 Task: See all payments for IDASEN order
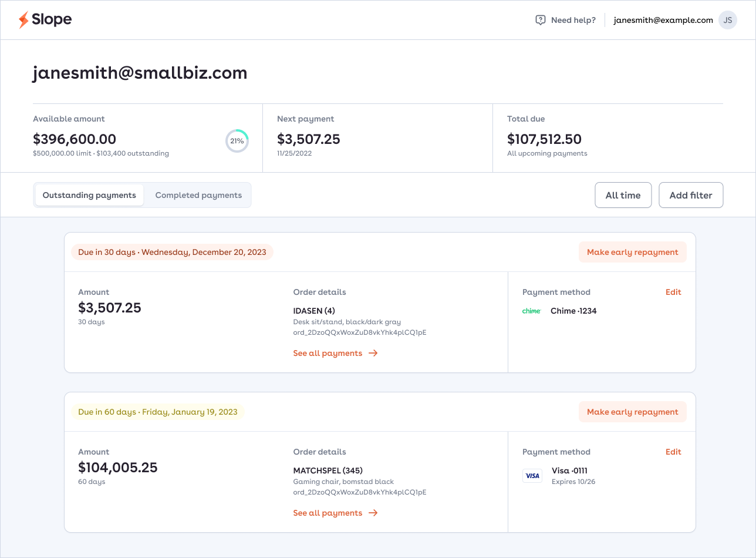[x=328, y=354]
